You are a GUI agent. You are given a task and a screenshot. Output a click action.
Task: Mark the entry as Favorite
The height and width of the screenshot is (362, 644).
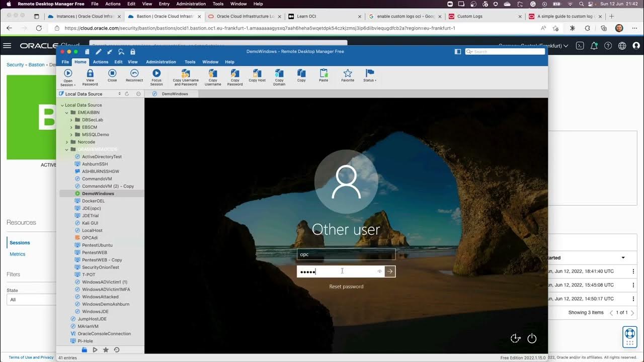(348, 75)
